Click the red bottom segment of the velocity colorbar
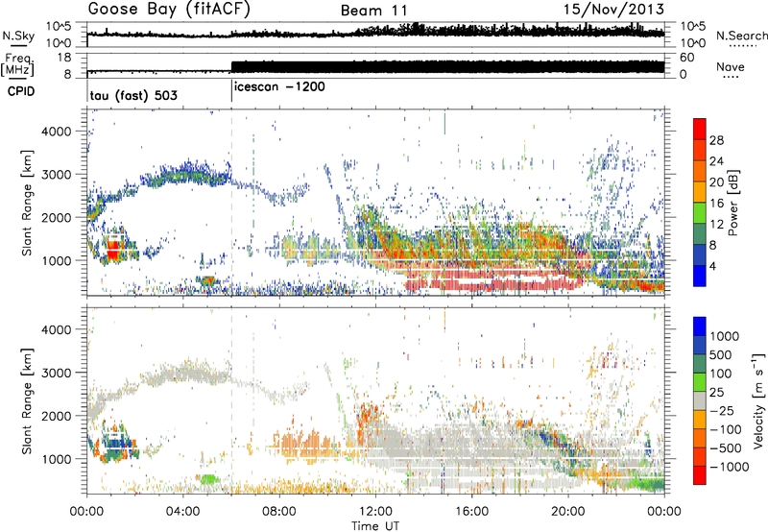Screen dimensions: 768x532 tap(700, 475)
